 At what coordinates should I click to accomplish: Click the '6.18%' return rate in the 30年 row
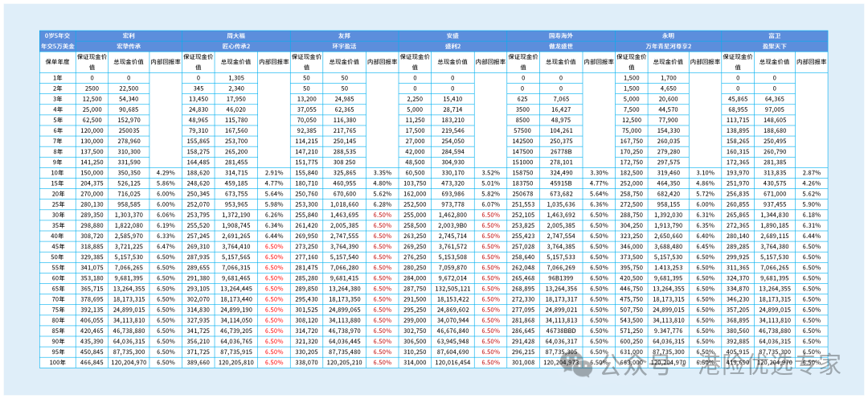[x=811, y=216]
